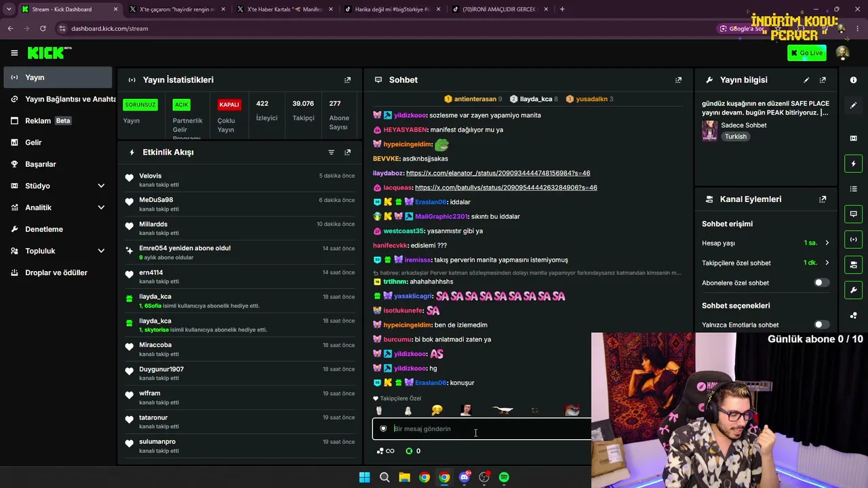Image resolution: width=868 pixels, height=488 pixels.
Task: Expand the Stüdyo sidebar section
Action: (101, 186)
